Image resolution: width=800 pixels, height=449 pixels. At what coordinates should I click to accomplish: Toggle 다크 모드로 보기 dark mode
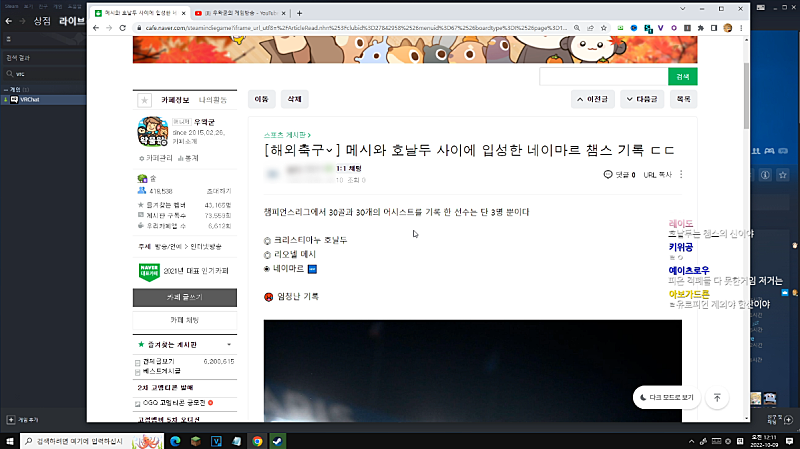pos(667,397)
